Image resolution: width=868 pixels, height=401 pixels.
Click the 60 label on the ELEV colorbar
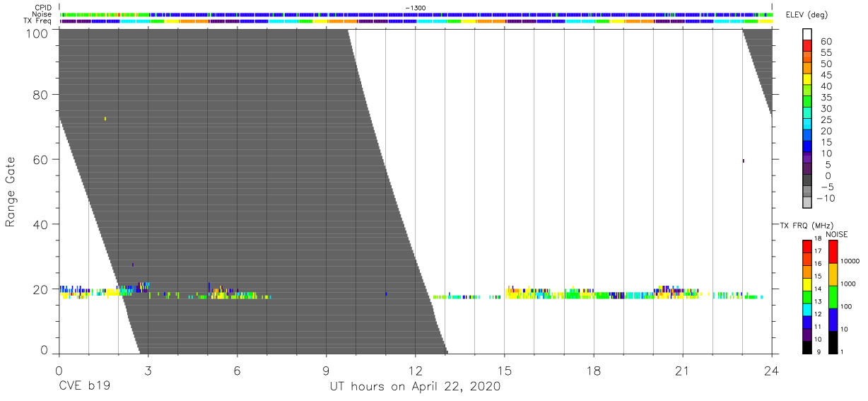[x=826, y=41]
